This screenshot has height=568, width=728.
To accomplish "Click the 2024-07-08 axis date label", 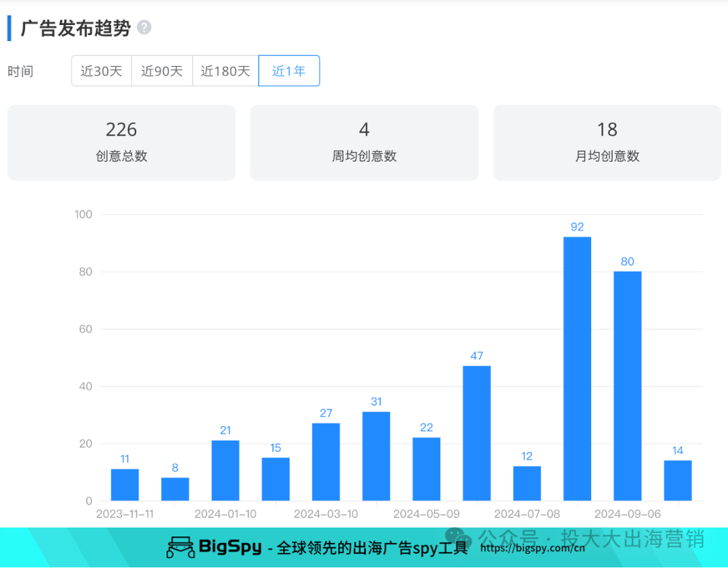I will click(x=527, y=514).
